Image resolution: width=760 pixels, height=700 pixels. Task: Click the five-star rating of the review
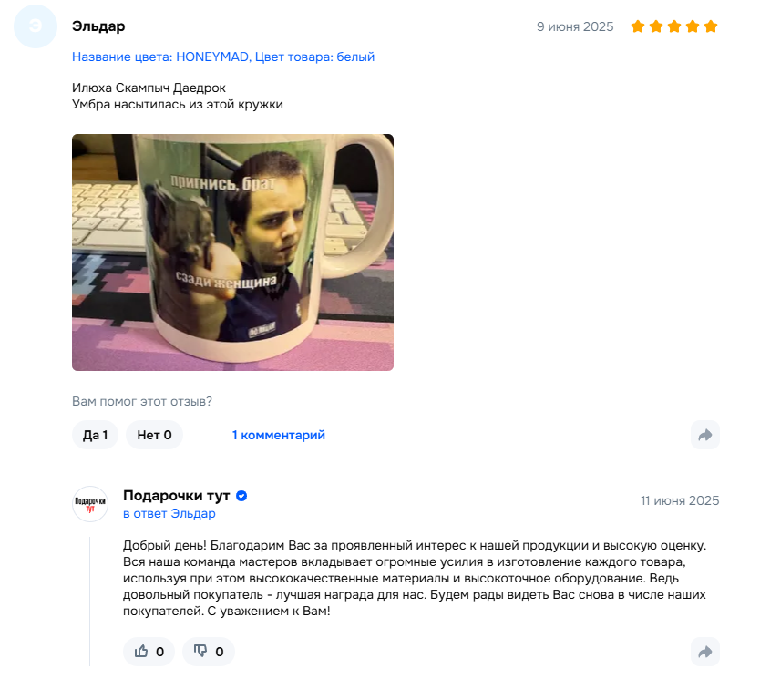[x=674, y=26]
